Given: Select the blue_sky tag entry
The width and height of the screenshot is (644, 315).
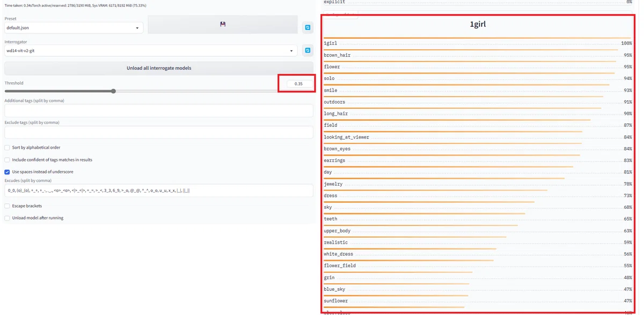Looking at the screenshot, I should [478, 289].
